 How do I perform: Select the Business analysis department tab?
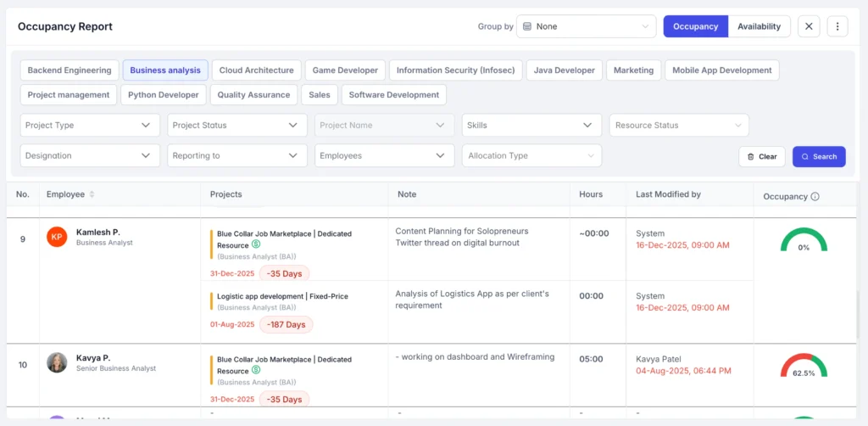[165, 70]
